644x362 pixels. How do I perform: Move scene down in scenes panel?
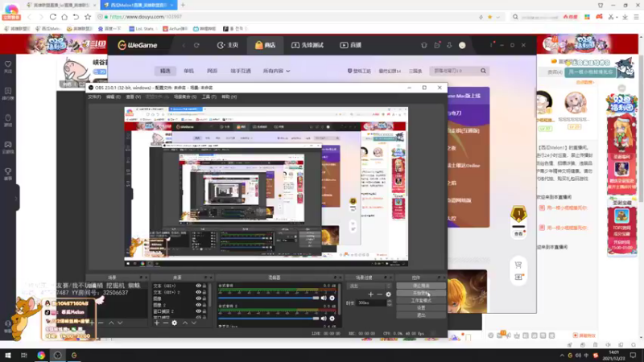tap(120, 323)
